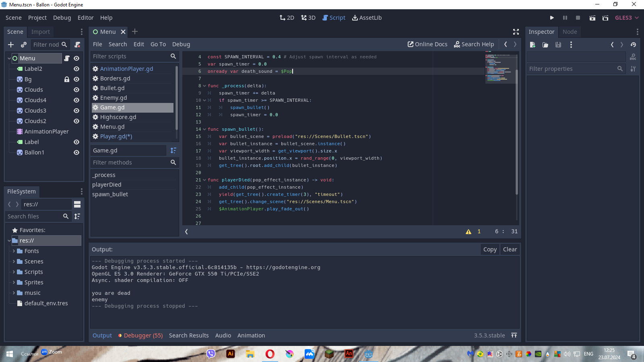Click the Filter scripts search field
The image size is (644, 362).
(x=130, y=56)
